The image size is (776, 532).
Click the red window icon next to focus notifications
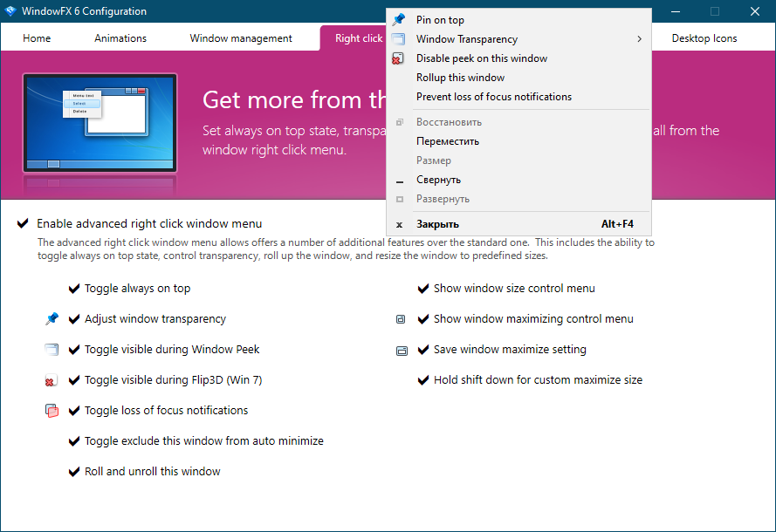(52, 411)
